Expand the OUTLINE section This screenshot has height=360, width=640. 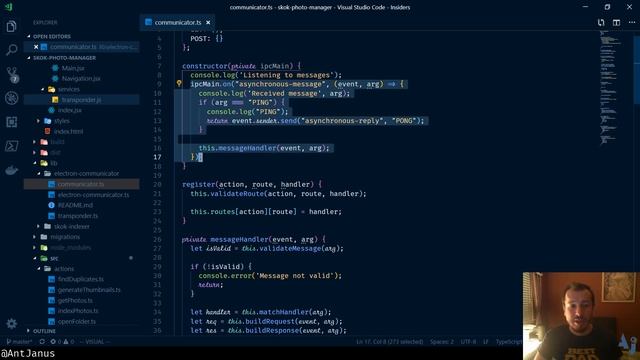pos(44,331)
